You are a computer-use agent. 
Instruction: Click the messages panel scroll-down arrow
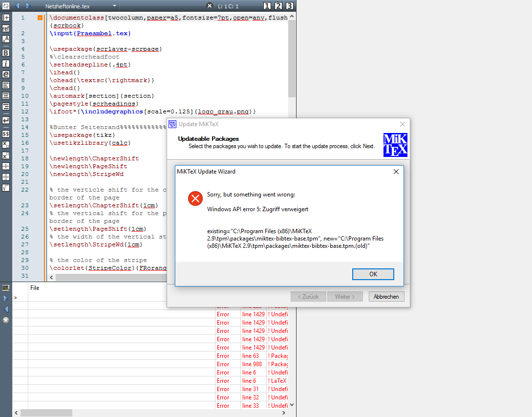point(292,405)
